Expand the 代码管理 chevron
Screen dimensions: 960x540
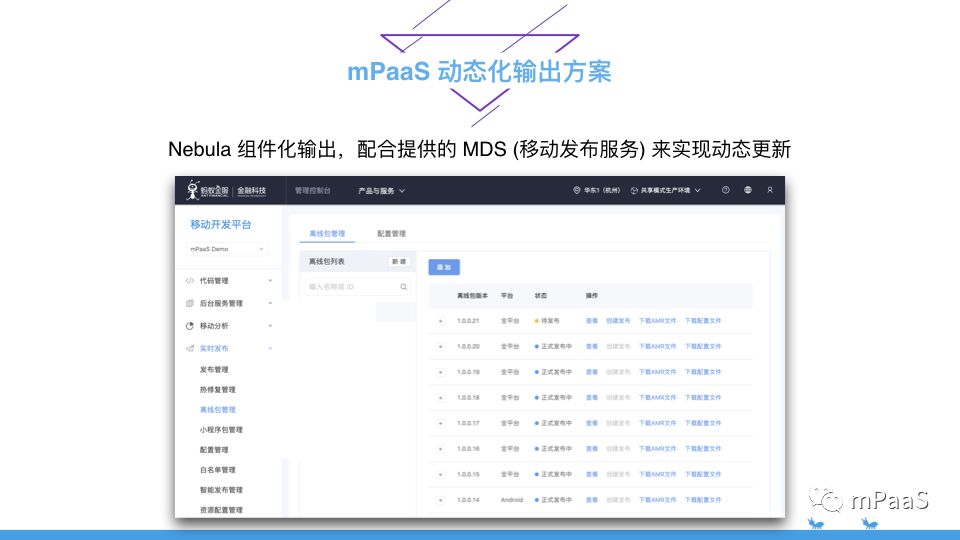(270, 281)
